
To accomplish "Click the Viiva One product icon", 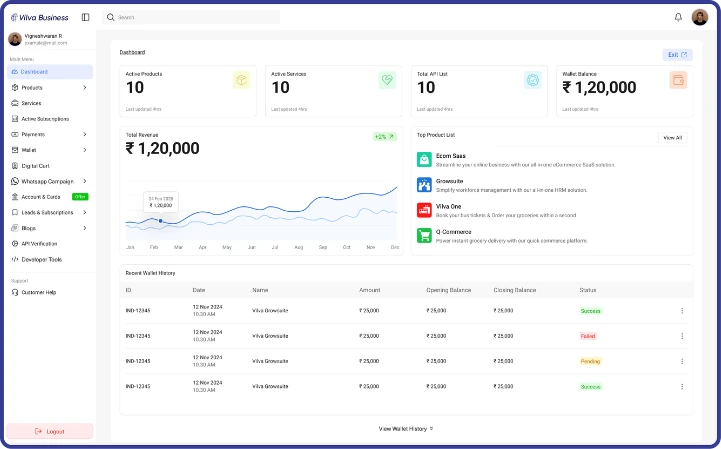I will pyautogui.click(x=424, y=210).
